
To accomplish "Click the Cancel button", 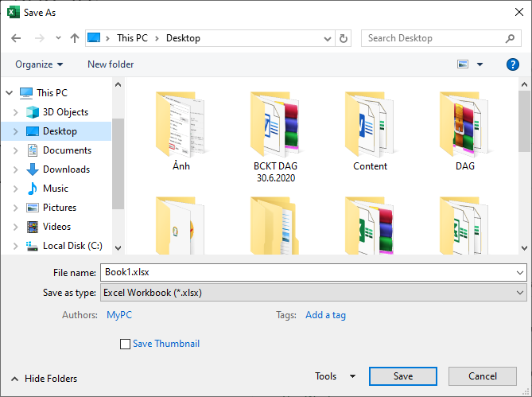I will 483,376.
